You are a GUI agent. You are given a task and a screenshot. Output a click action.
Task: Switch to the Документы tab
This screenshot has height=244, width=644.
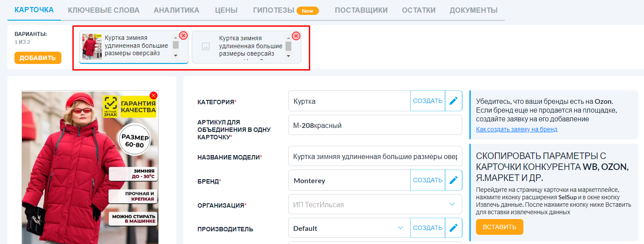click(473, 10)
